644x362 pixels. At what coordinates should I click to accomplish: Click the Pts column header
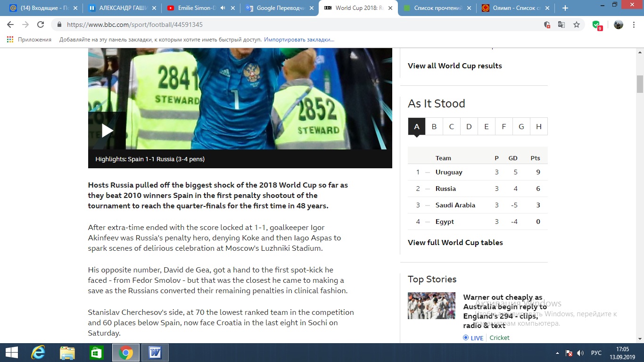pos(535,158)
